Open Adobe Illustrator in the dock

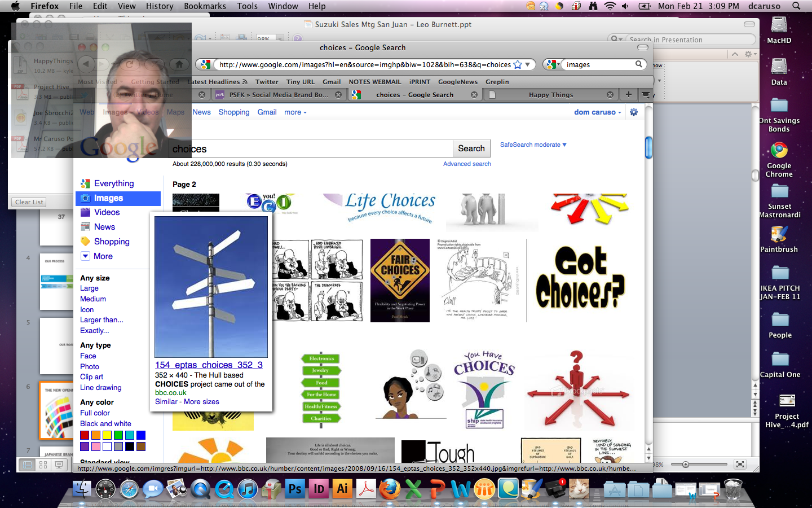coord(342,489)
